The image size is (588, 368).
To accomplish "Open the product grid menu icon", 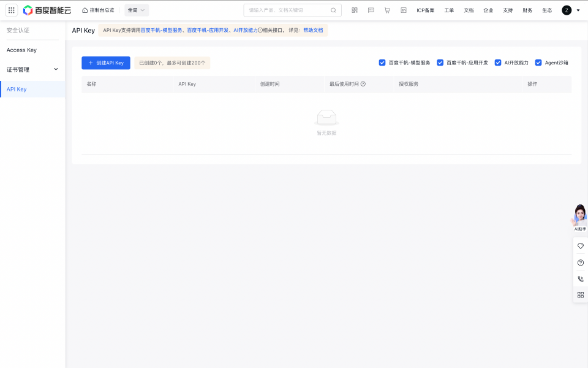I will 11,10.
